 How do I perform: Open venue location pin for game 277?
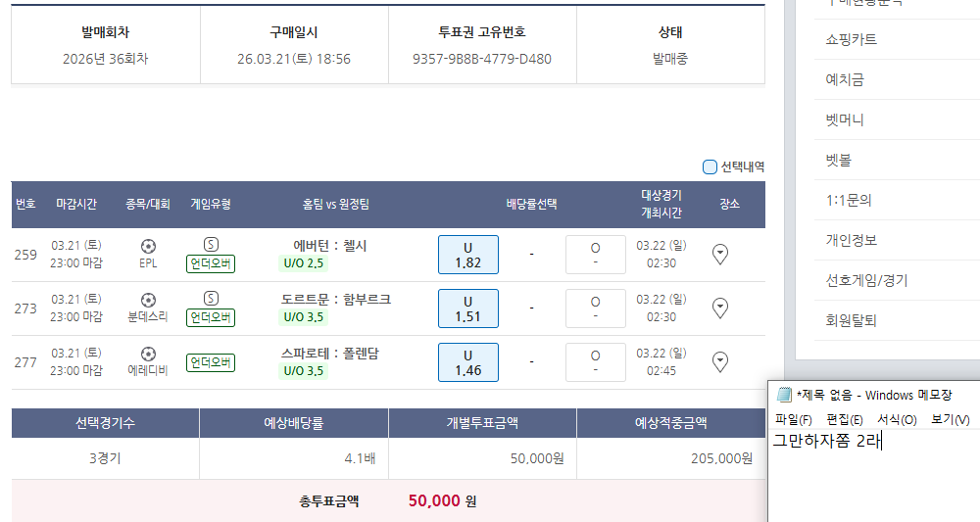point(720,362)
